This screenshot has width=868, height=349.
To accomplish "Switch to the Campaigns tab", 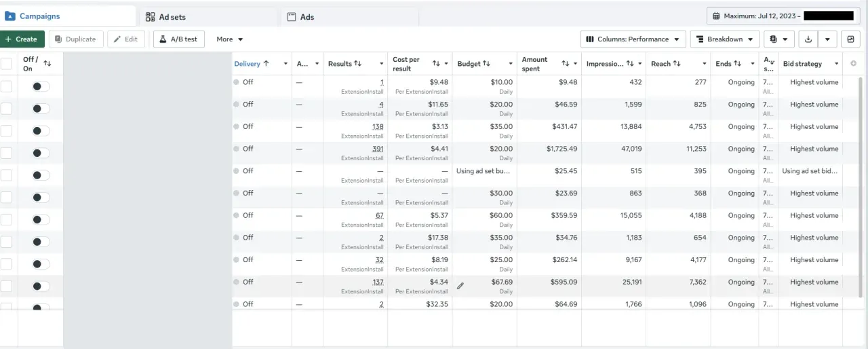I will 68,16.
